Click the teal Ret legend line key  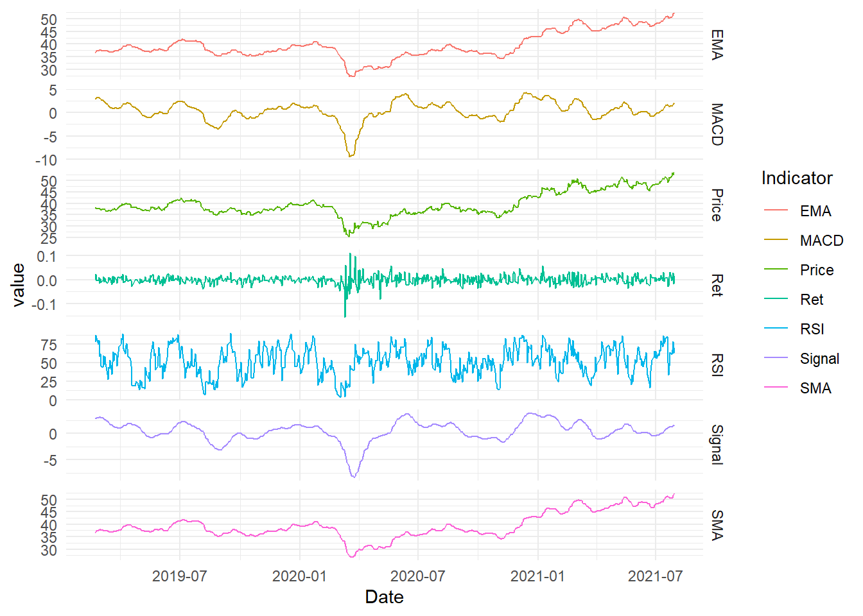pos(776,299)
